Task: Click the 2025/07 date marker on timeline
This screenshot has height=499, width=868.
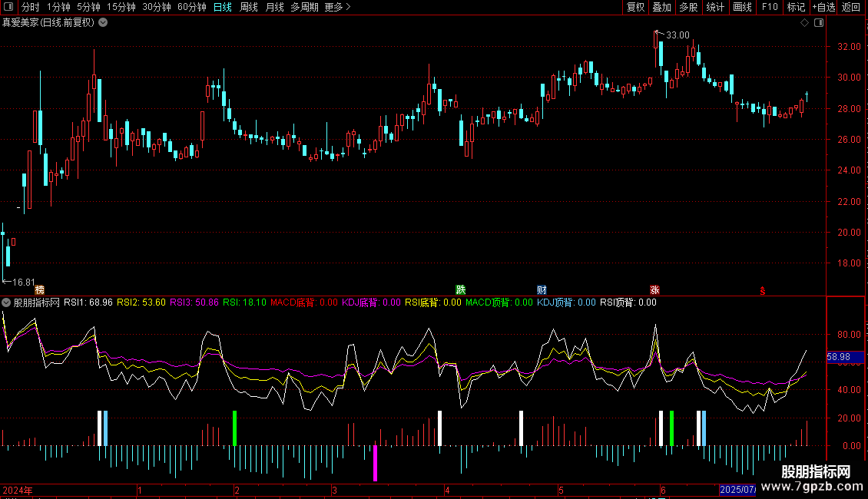Action: point(737,490)
